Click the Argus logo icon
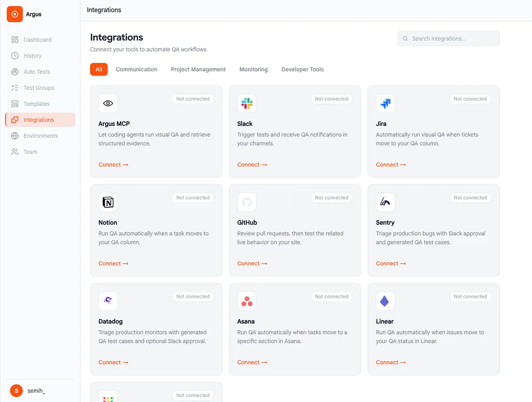532x402 pixels. click(x=15, y=14)
